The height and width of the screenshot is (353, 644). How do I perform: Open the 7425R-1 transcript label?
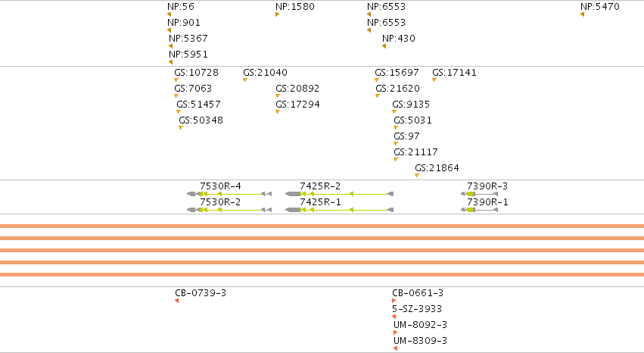point(320,202)
